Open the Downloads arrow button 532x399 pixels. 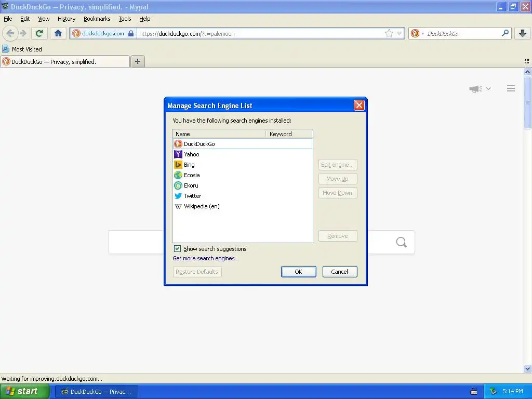pyautogui.click(x=523, y=33)
